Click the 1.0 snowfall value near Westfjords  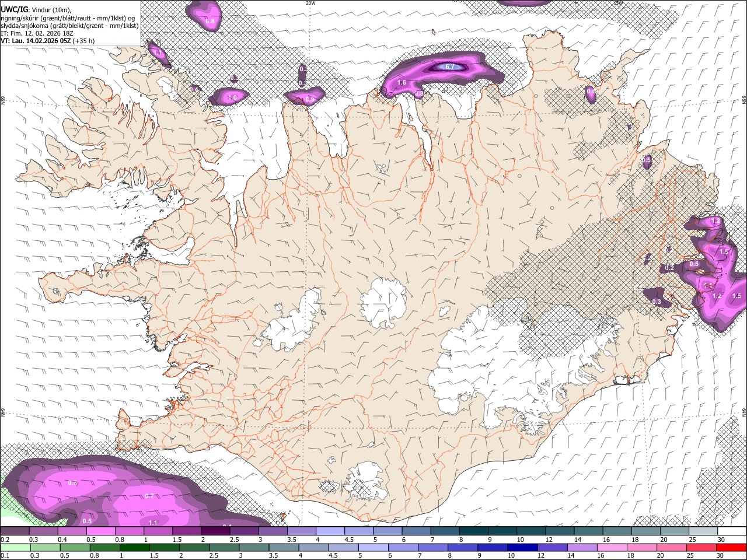coord(232,97)
